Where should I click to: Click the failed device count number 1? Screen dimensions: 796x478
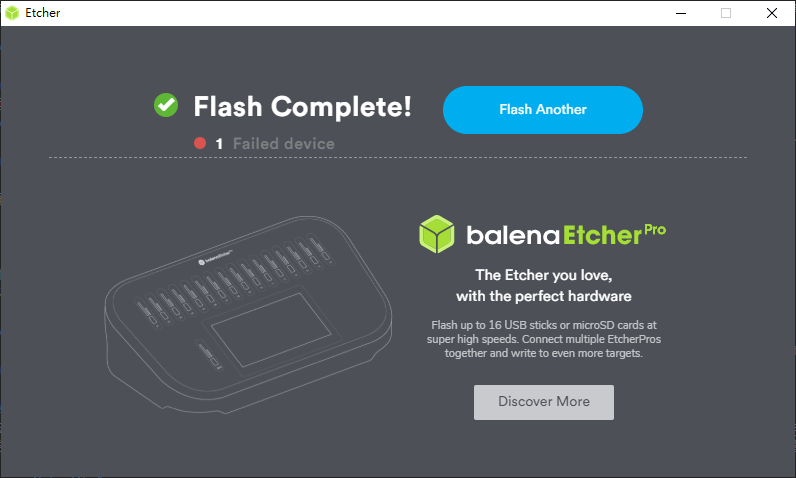219,144
